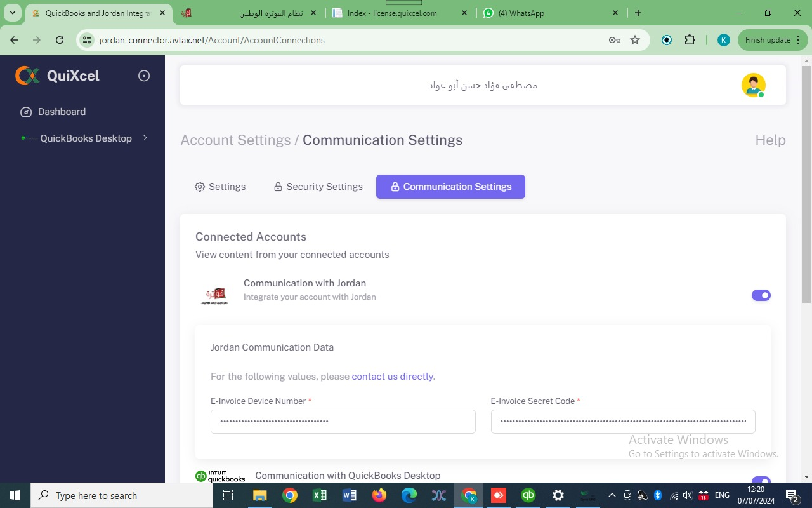Expand the QuickBooks Desktop sidebar menu
The height and width of the screenshot is (508, 812).
tap(85, 138)
